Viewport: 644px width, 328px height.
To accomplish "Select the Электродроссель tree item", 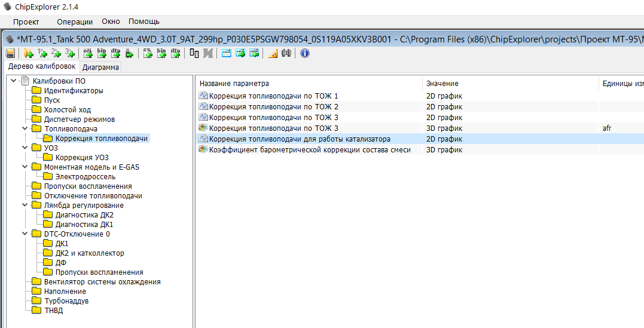I will tap(86, 177).
